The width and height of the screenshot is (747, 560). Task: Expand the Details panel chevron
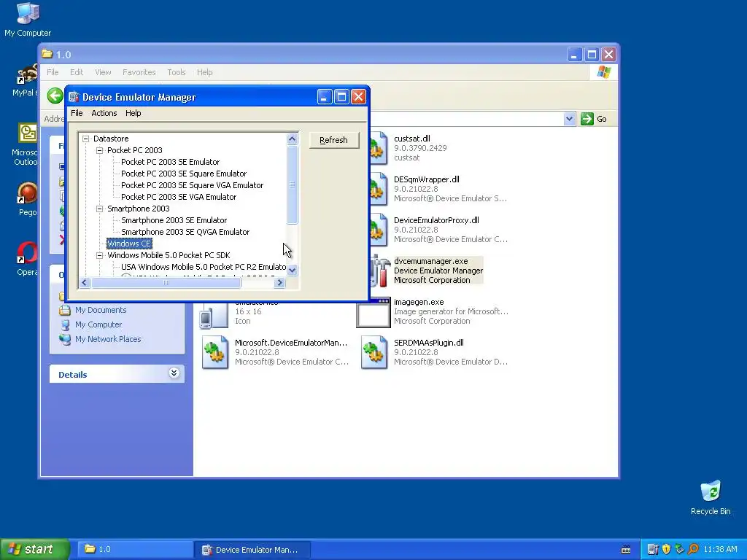(x=174, y=373)
